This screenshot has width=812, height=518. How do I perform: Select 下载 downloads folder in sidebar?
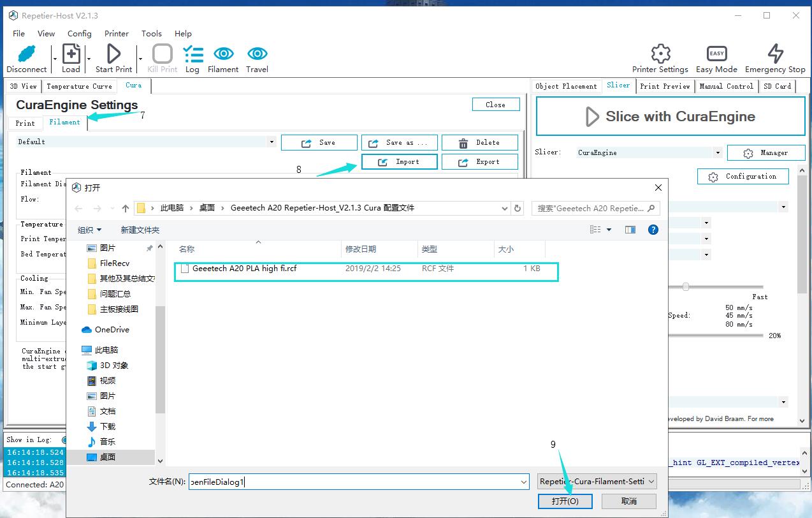[x=101, y=427]
